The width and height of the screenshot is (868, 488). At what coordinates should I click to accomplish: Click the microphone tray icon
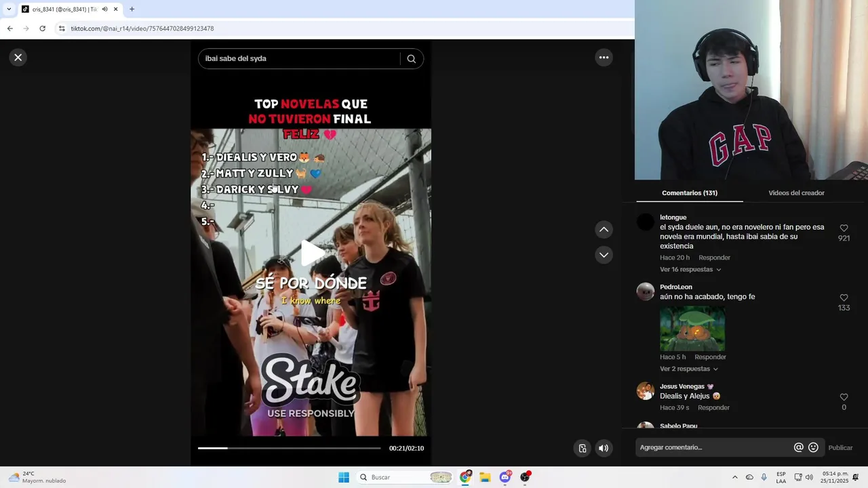764,477
